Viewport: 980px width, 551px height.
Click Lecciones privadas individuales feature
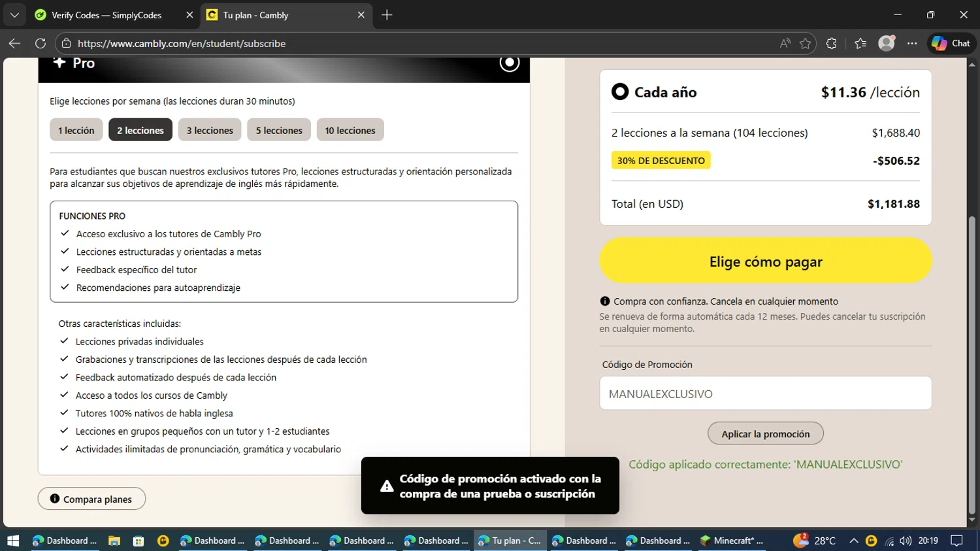140,342
